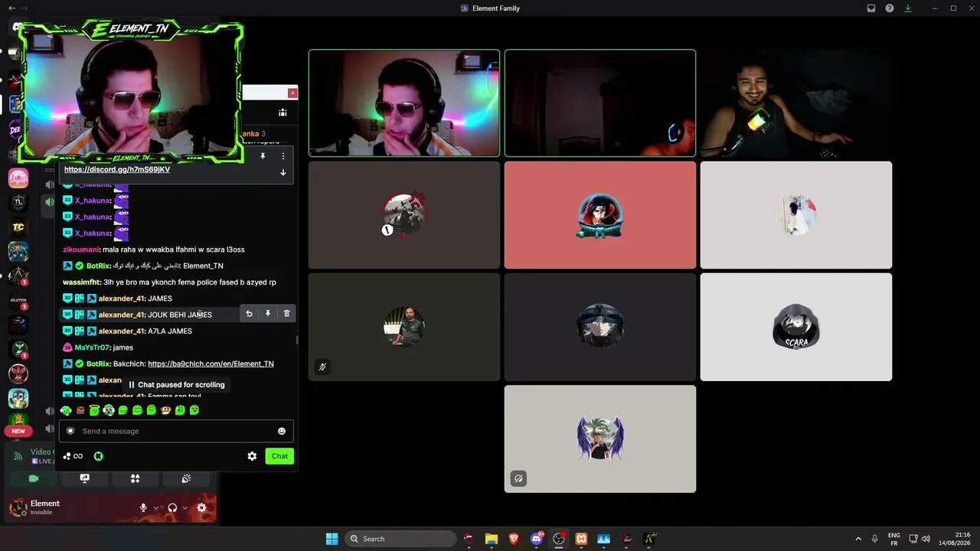Show hidden system tray icons
Viewport: 980px width, 551px height.
[x=858, y=539]
